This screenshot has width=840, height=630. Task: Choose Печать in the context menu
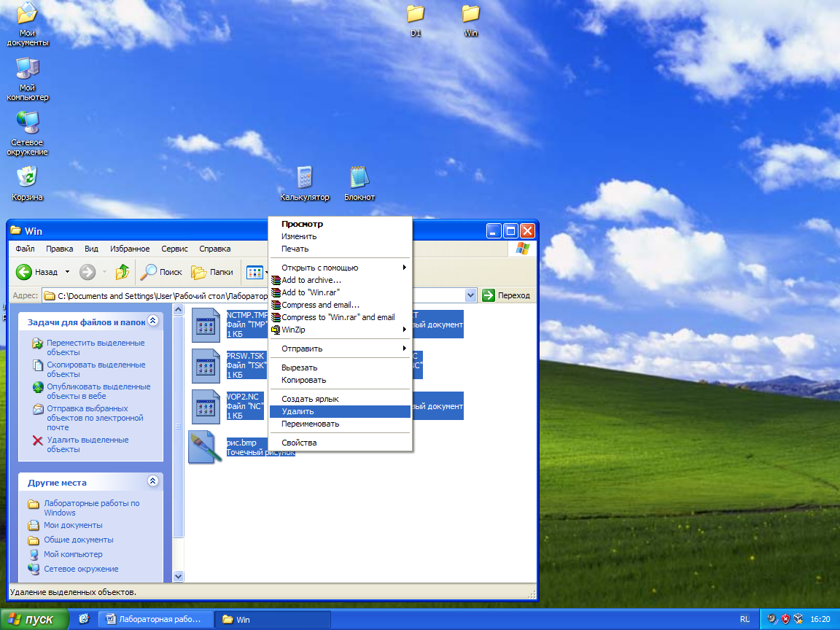(x=340, y=249)
